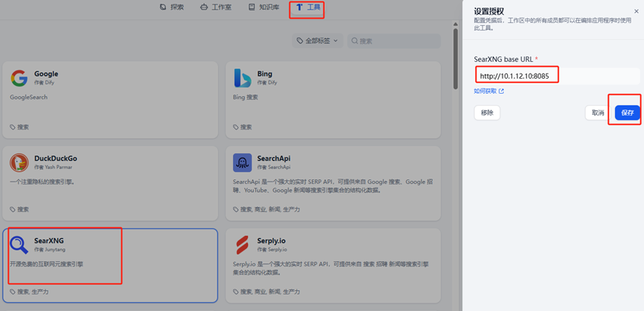Click the GoogleSearch description text
Viewport: 644px width, 311px height.
click(29, 97)
